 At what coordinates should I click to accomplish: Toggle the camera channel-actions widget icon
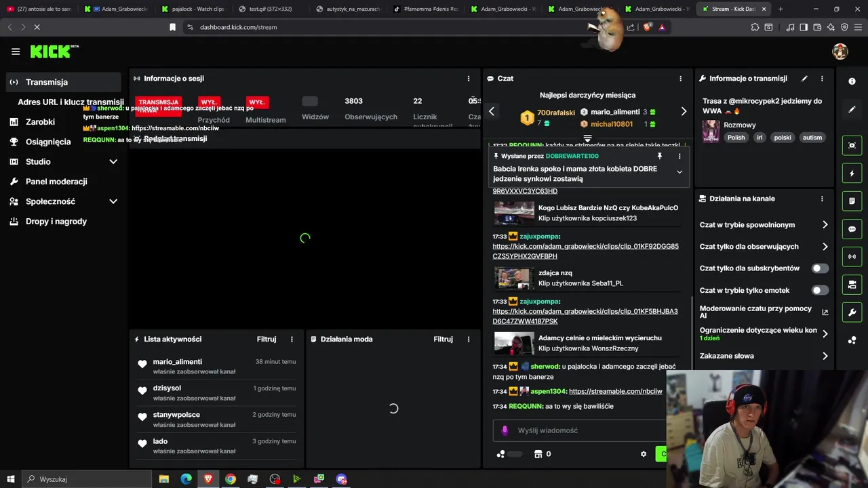pyautogui.click(x=852, y=285)
